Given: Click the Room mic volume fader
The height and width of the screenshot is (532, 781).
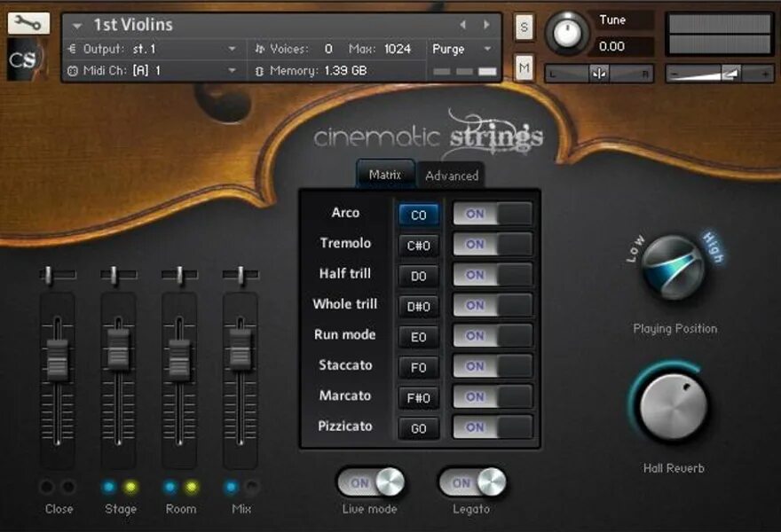Looking at the screenshot, I should 179,359.
